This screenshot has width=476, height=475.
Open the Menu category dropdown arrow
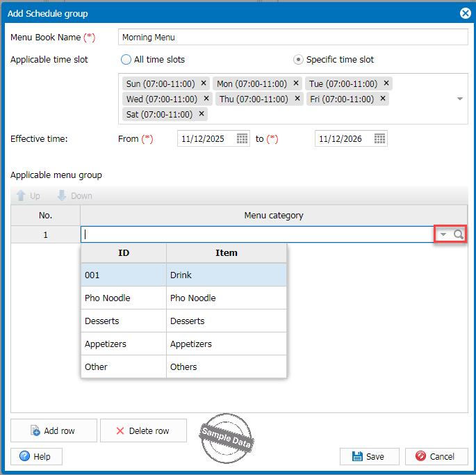click(x=443, y=235)
